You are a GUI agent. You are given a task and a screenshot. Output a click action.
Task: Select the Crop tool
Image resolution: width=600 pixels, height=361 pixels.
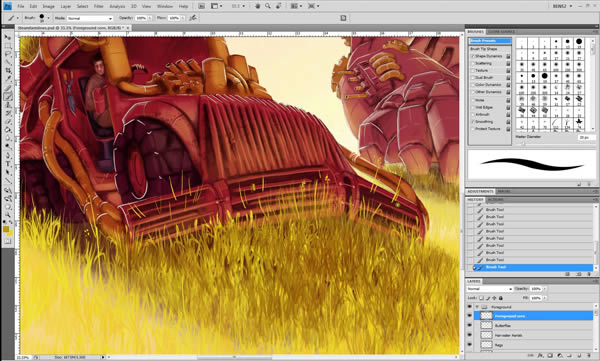pyautogui.click(x=8, y=71)
